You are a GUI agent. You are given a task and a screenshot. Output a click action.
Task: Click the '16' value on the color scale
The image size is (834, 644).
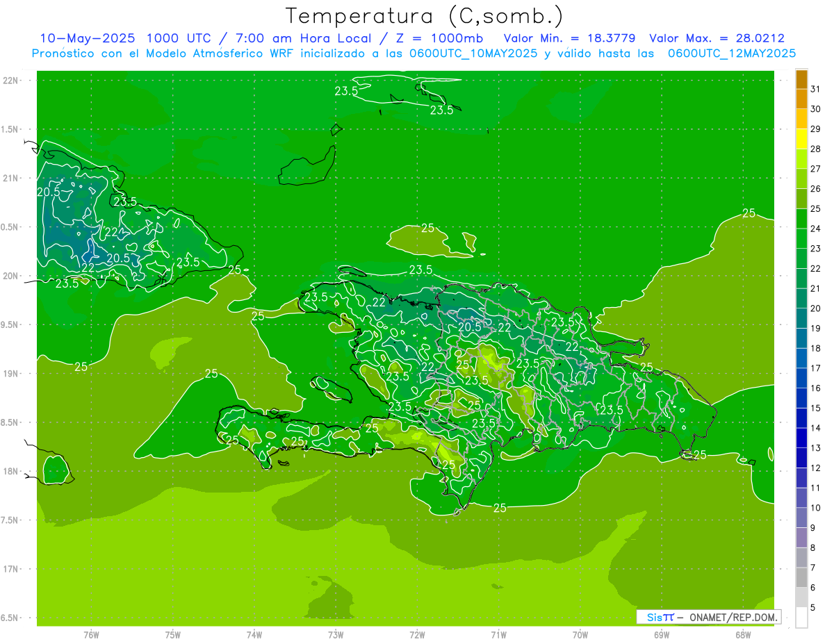pyautogui.click(x=815, y=388)
